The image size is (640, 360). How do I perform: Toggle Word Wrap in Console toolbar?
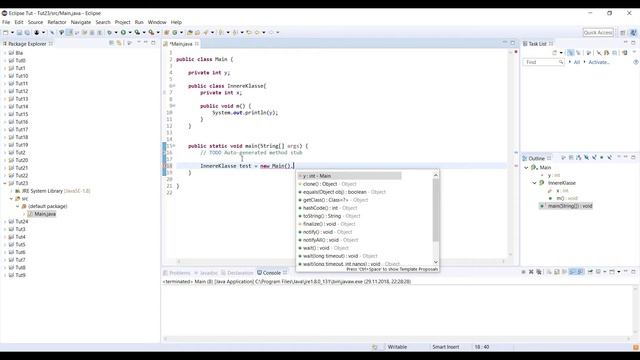click(564, 272)
